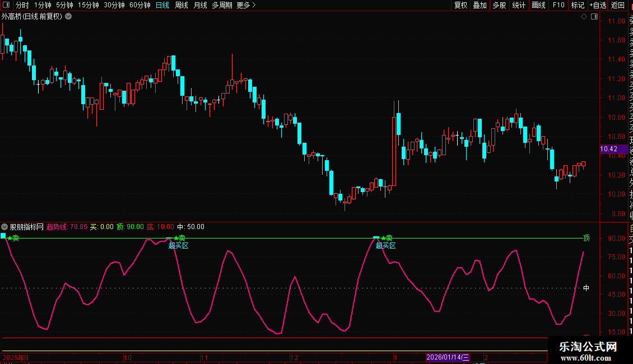Click the 15.00 indicator axis label
The height and width of the screenshot is (364, 633).
tap(616, 332)
